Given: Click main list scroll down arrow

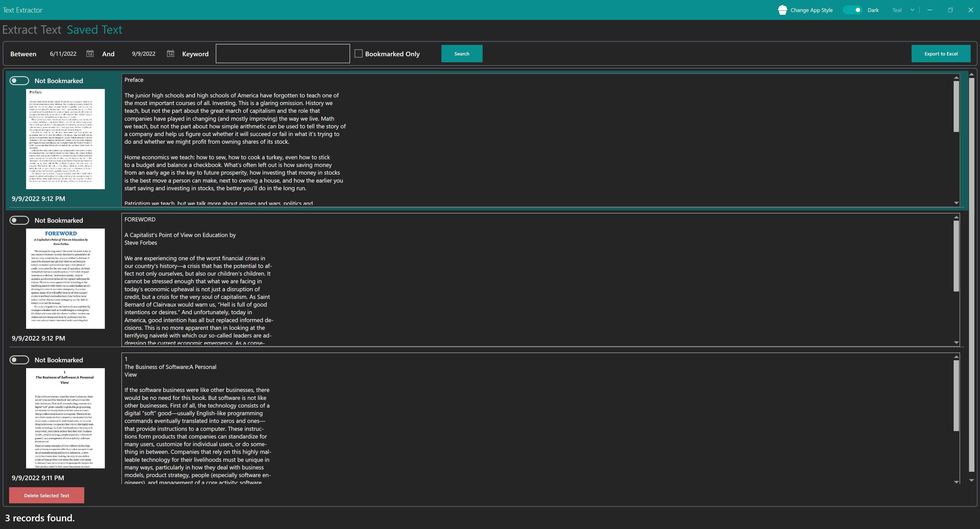Looking at the screenshot, I should pyautogui.click(x=971, y=480).
